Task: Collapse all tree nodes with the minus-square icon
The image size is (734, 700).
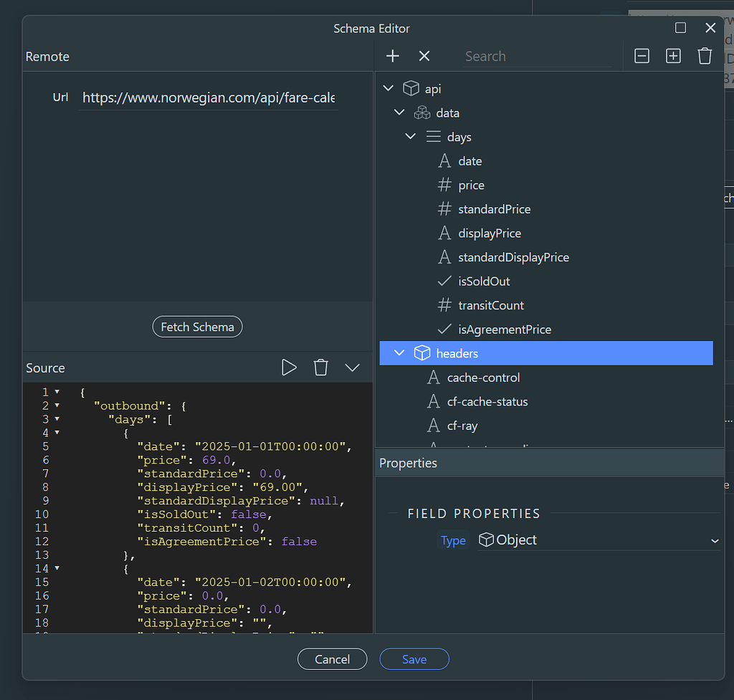Action: click(x=642, y=55)
